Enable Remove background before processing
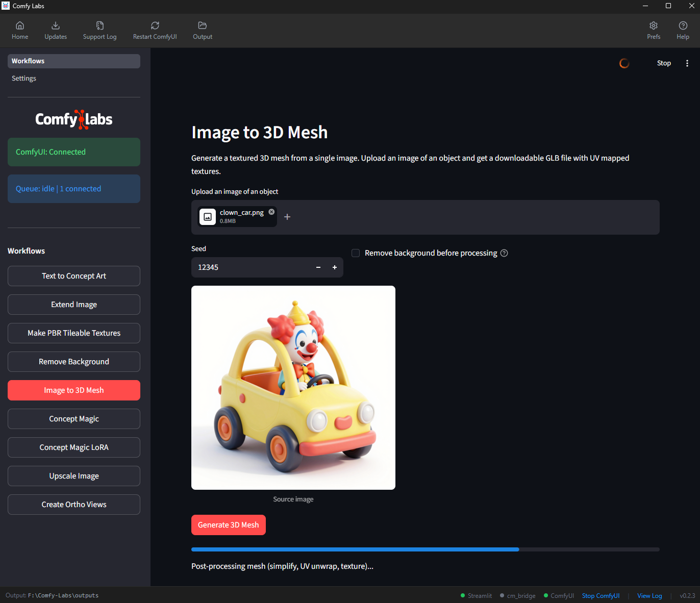 (x=356, y=253)
